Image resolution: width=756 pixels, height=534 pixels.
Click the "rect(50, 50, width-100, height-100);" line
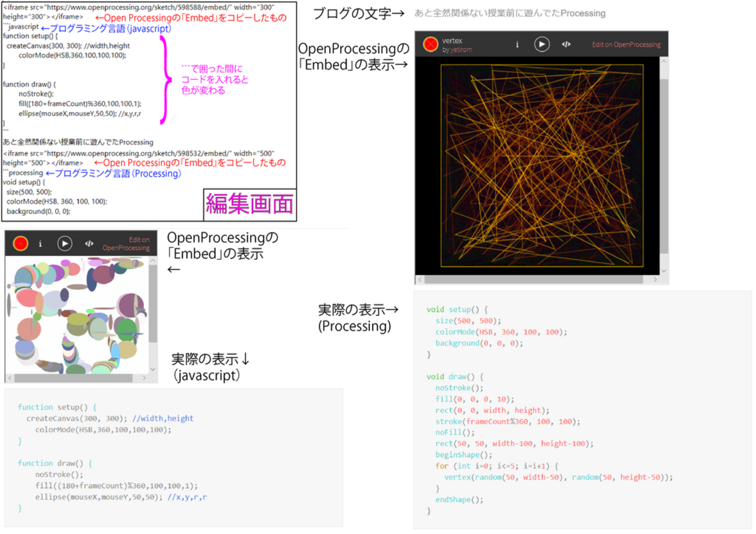[x=514, y=443]
